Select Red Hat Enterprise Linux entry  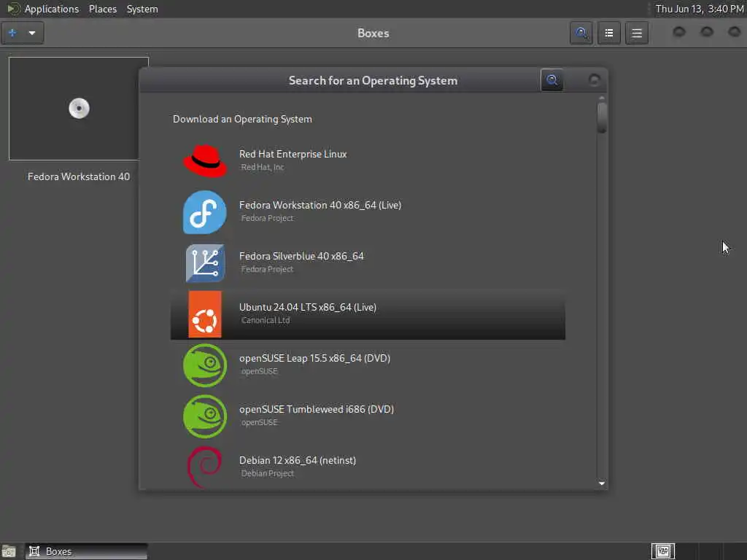point(368,161)
